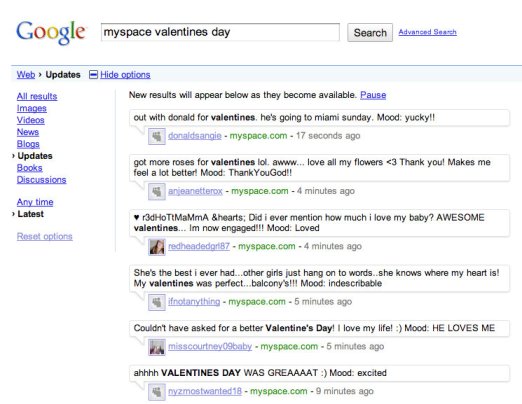Click the "9 minutes ago" timestamp
Viewport: 522px width, 404px height.
click(x=345, y=391)
